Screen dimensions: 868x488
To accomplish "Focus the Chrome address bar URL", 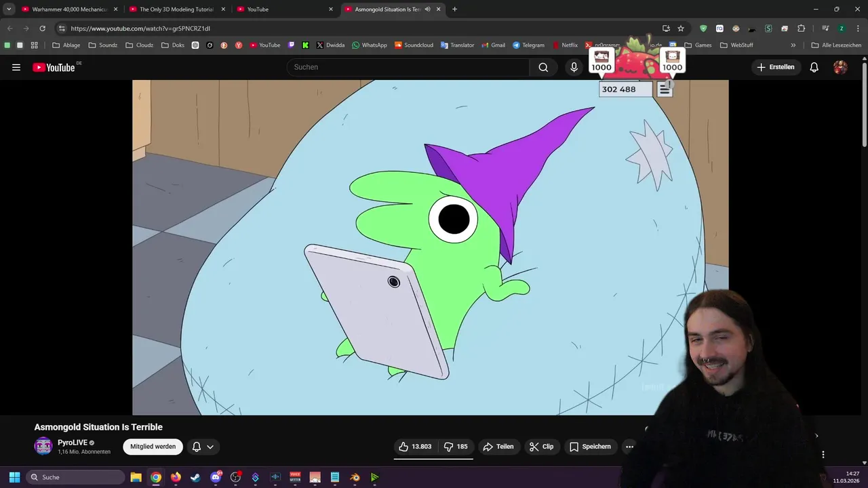I will coord(359,28).
